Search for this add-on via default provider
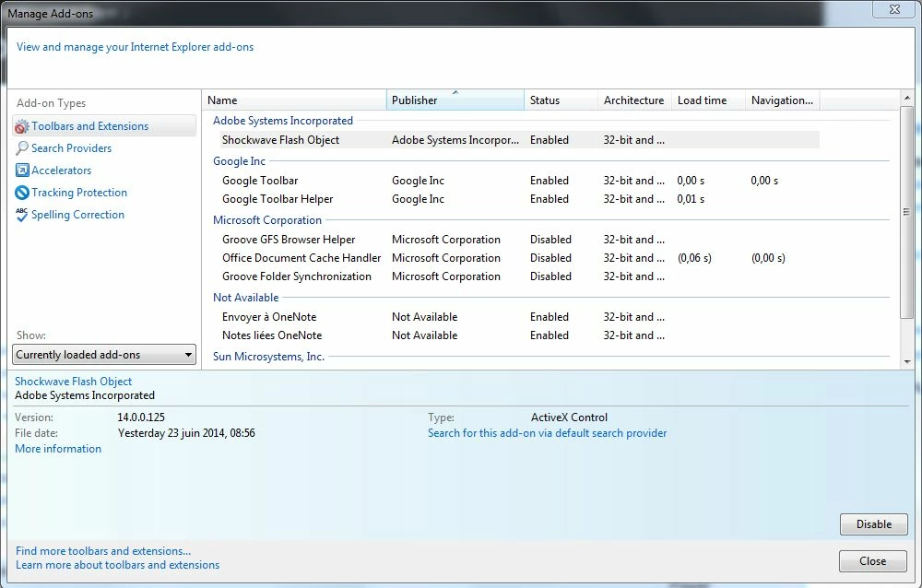The height and width of the screenshot is (588, 922). point(548,433)
